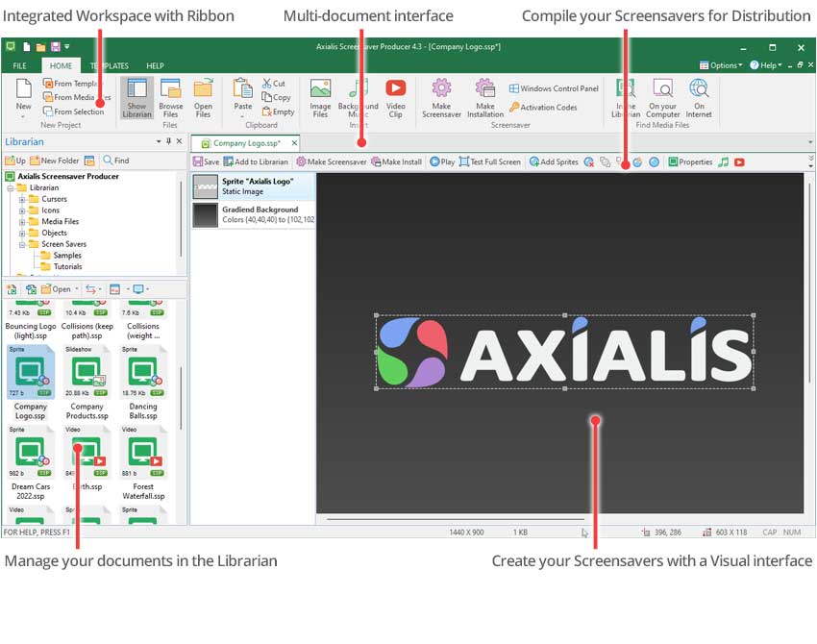The image size is (817, 644).
Task: Open Windows Control Panel from the ribbon
Action: [x=554, y=88]
